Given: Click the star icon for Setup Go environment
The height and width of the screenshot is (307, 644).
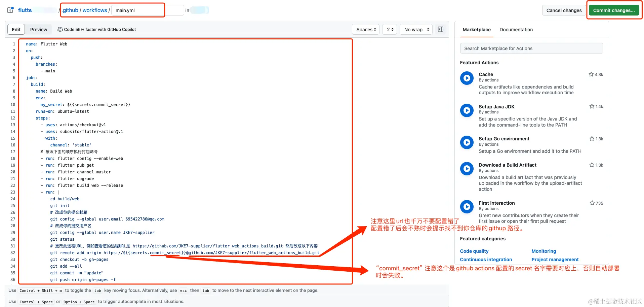Looking at the screenshot, I should click(592, 139).
